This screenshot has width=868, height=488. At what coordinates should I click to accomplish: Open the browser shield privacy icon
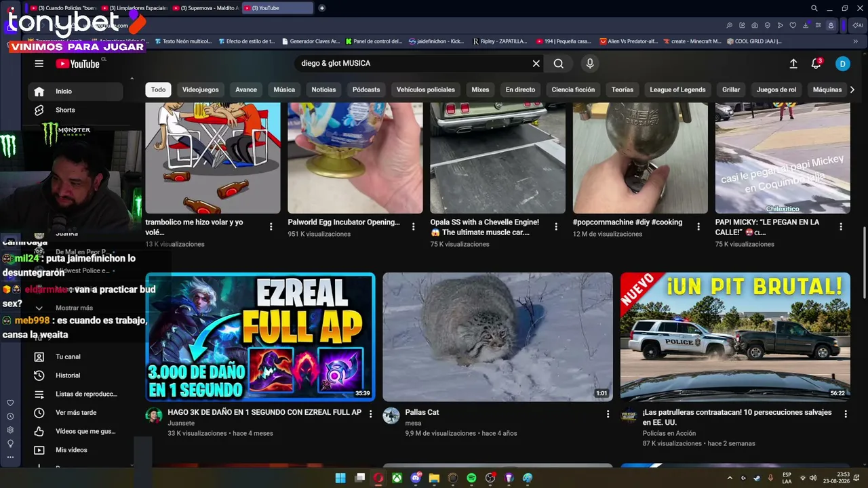(x=768, y=25)
